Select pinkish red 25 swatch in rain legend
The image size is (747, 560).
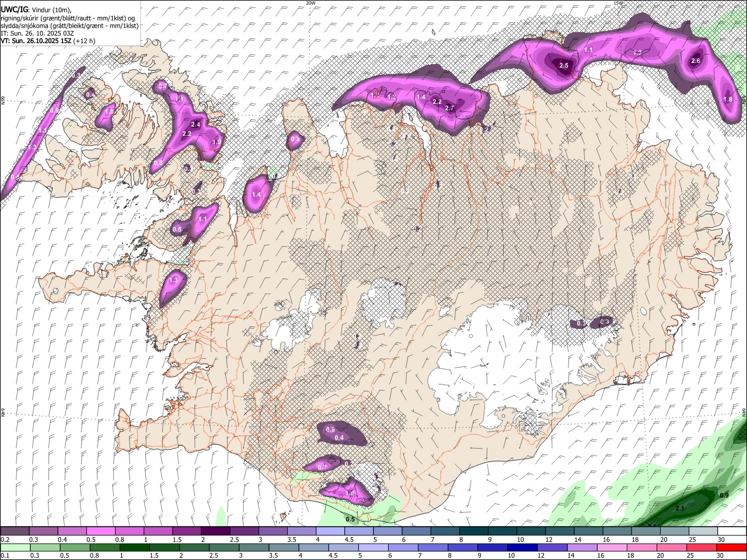click(x=701, y=547)
